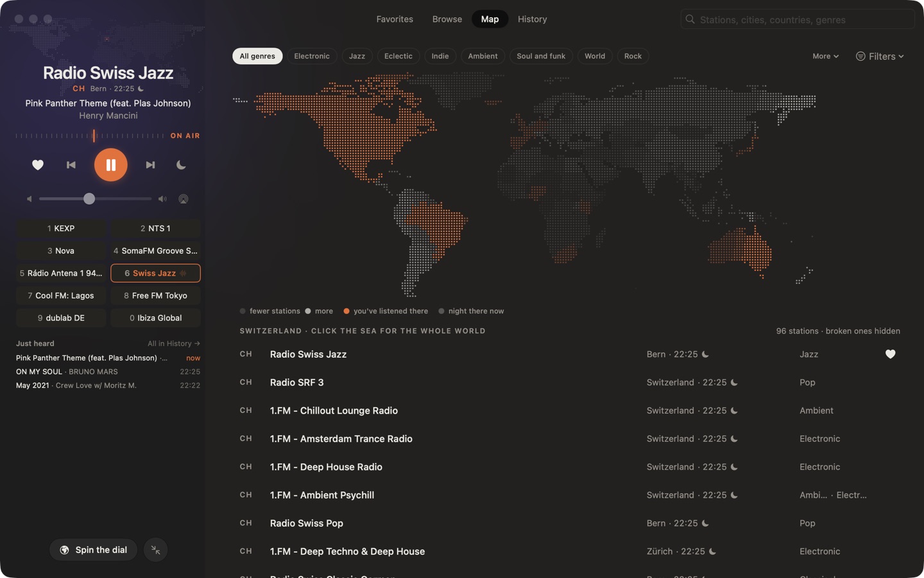This screenshot has height=578, width=924.
Task: Expand the More genres dropdown
Action: (x=825, y=56)
